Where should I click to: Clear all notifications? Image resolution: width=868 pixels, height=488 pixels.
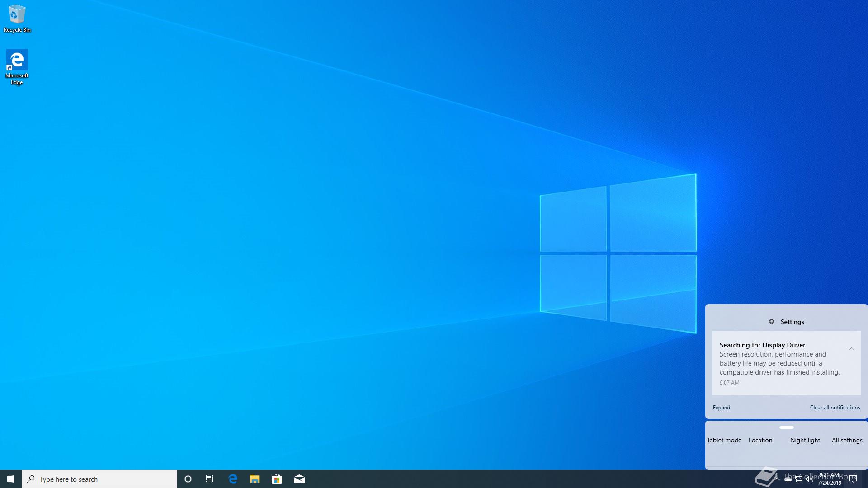click(835, 408)
